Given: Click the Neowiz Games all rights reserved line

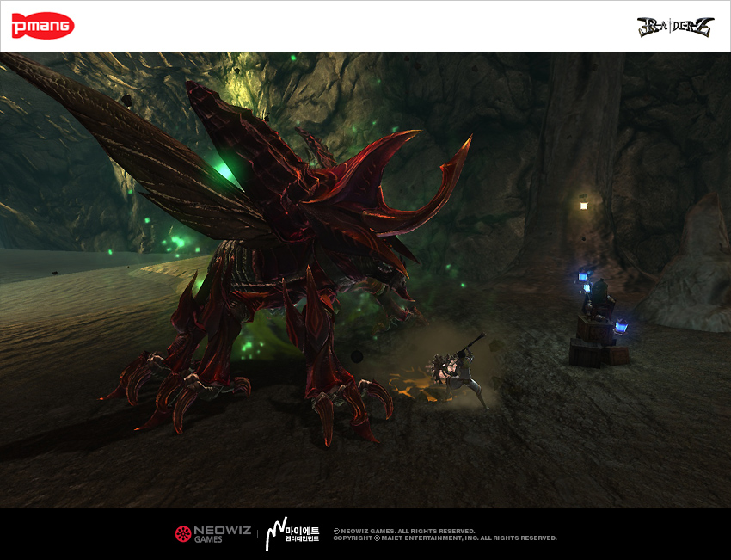Looking at the screenshot, I should tap(404, 531).
